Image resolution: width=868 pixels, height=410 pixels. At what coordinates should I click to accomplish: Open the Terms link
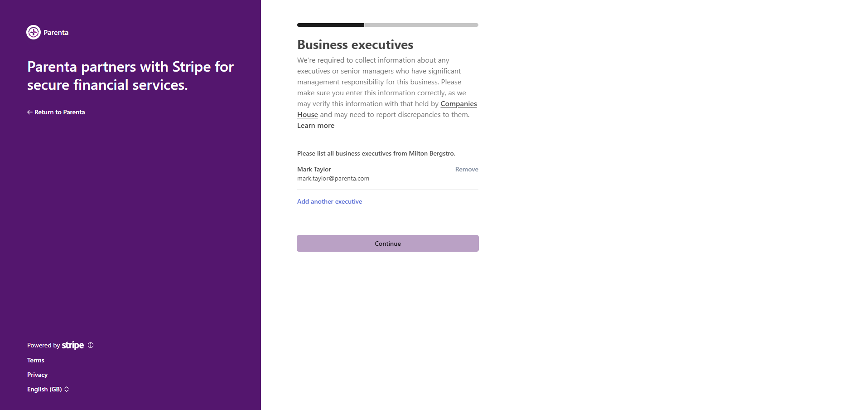point(36,360)
